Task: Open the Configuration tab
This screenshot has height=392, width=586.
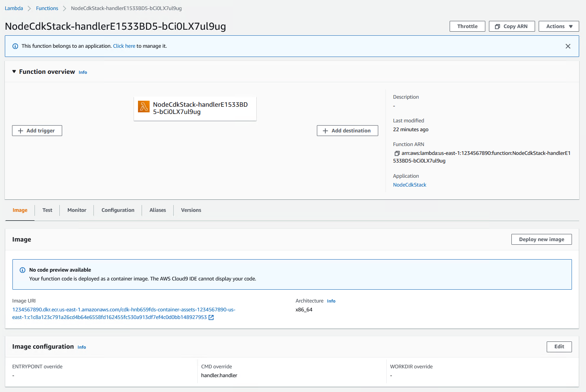Action: click(118, 210)
